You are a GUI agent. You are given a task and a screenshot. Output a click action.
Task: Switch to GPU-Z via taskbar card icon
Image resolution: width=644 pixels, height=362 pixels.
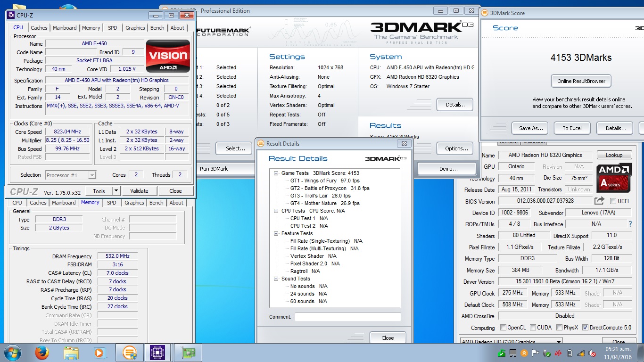[188, 352]
